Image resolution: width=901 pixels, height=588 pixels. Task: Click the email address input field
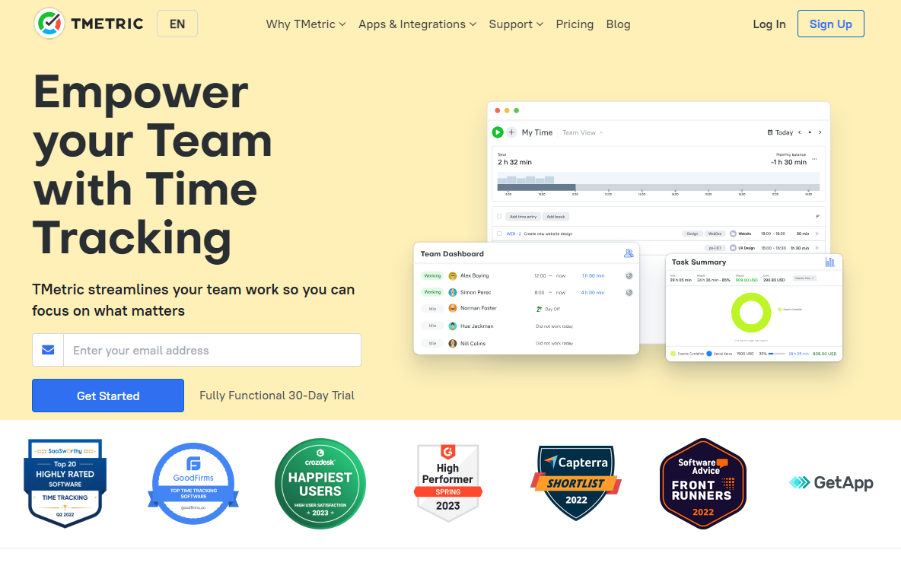pos(212,350)
